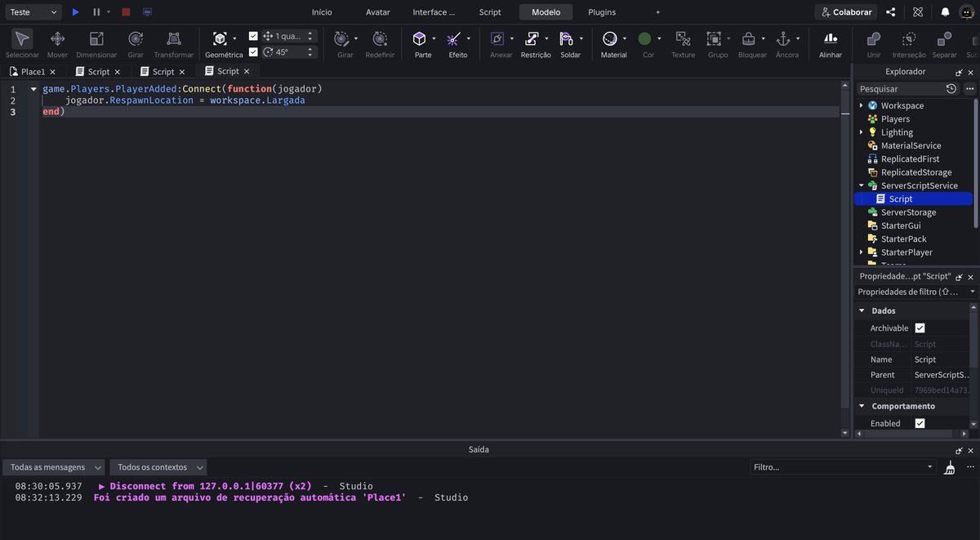The width and height of the screenshot is (980, 540).
Task: Switch to the Início ribbon tab
Action: click(x=322, y=12)
